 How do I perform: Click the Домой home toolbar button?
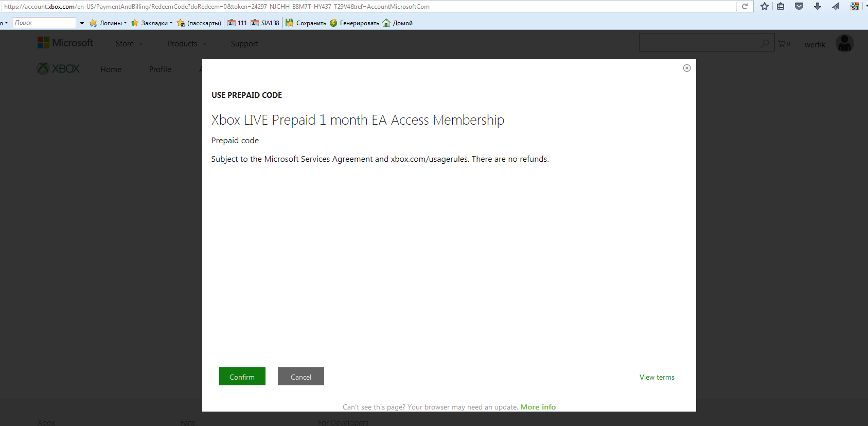[x=398, y=23]
